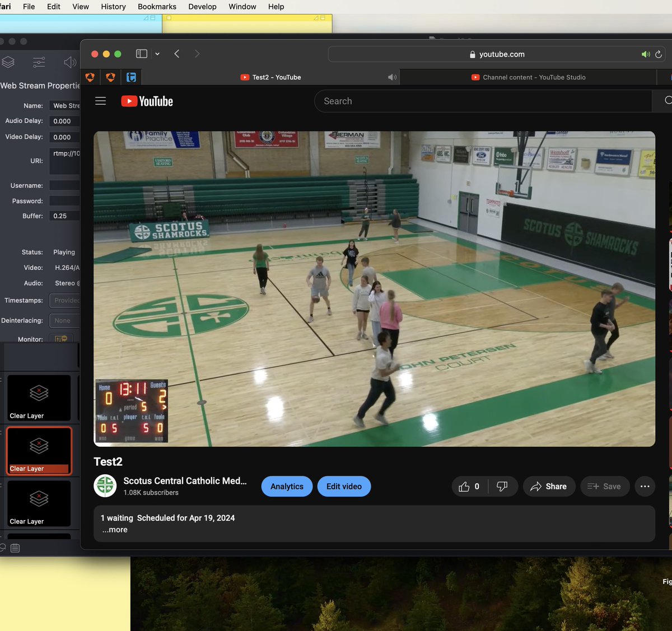The image size is (672, 631).
Task: Edit the Audio Delay value 0.000
Action: point(64,121)
